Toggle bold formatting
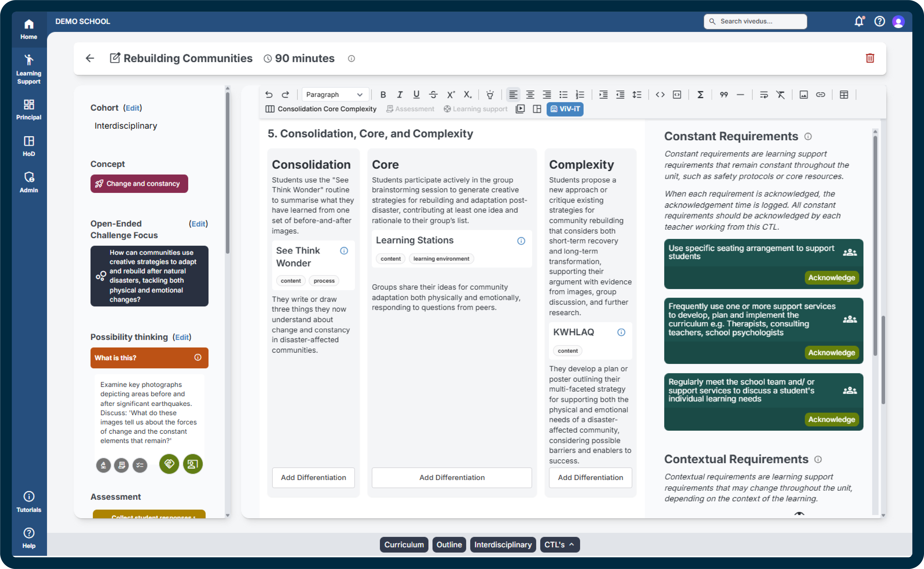The width and height of the screenshot is (924, 569). click(x=383, y=94)
